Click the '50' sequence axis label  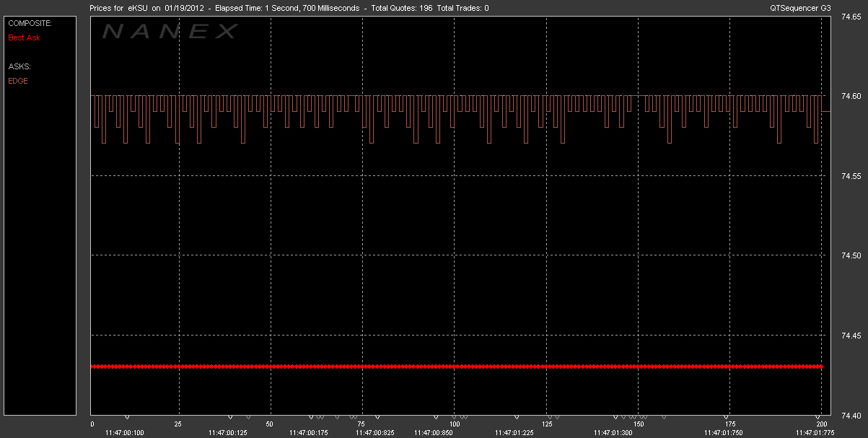270,424
